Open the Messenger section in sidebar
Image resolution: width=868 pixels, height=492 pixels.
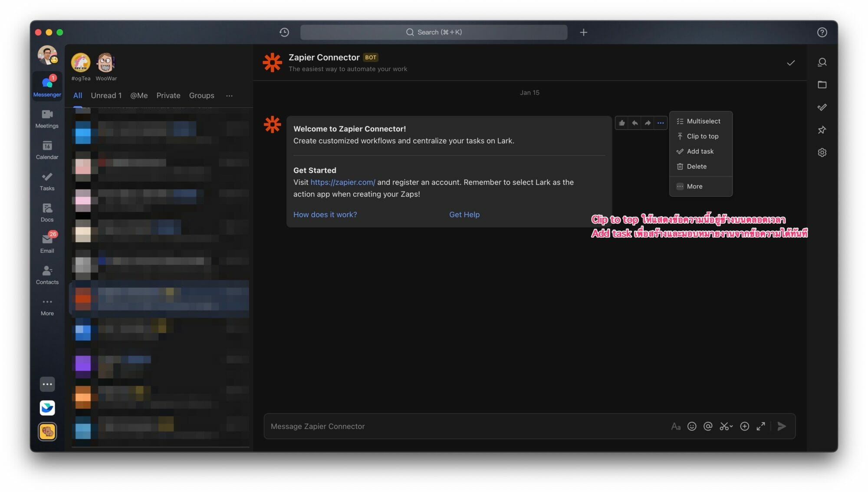(x=47, y=86)
